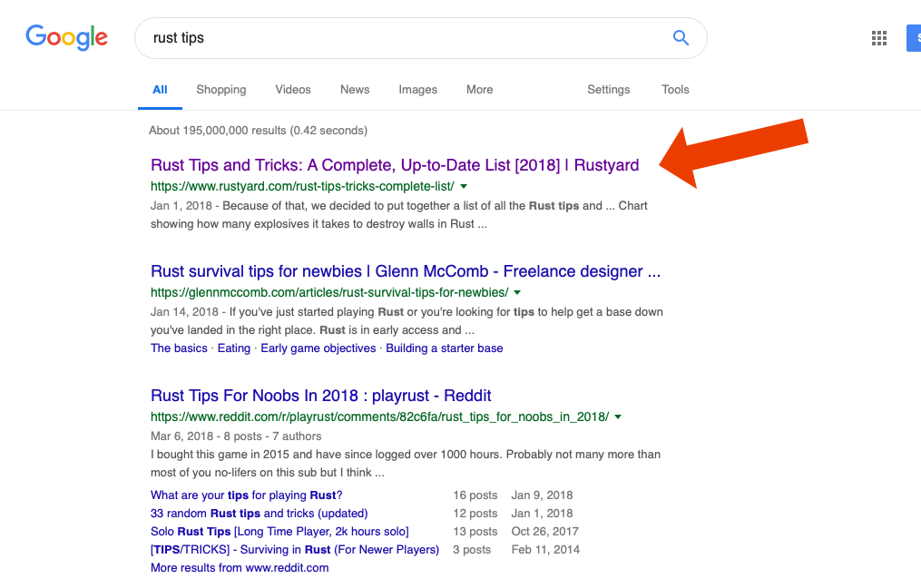Open the More search categories menu
The width and height of the screenshot is (921, 588).
[x=479, y=90]
